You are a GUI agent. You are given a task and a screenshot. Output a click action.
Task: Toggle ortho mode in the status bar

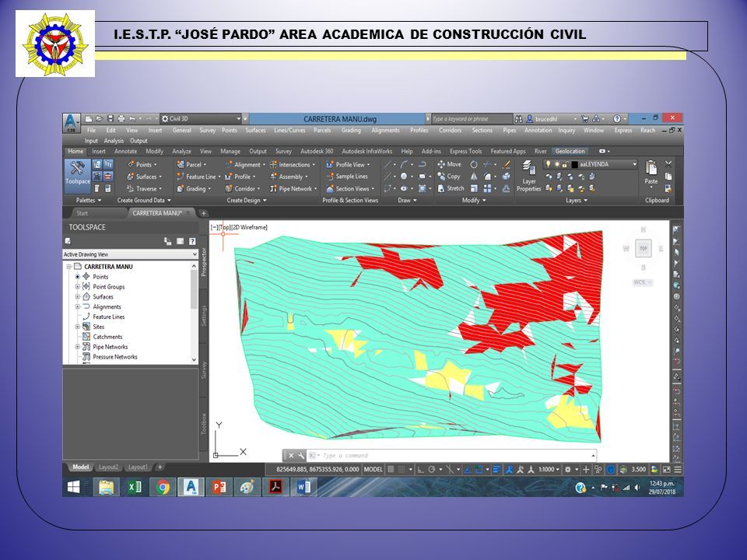[420, 470]
